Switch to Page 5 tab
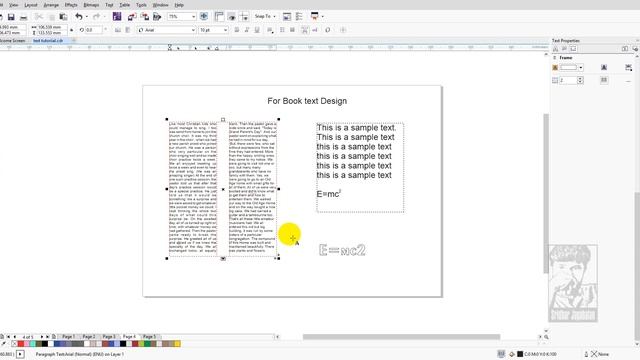The height and width of the screenshot is (360, 640). click(149, 337)
